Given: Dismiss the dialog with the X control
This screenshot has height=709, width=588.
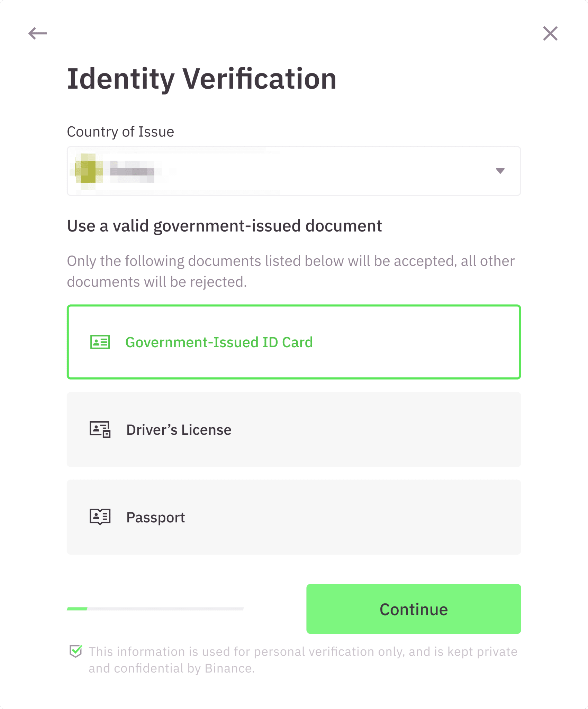Looking at the screenshot, I should click(550, 34).
